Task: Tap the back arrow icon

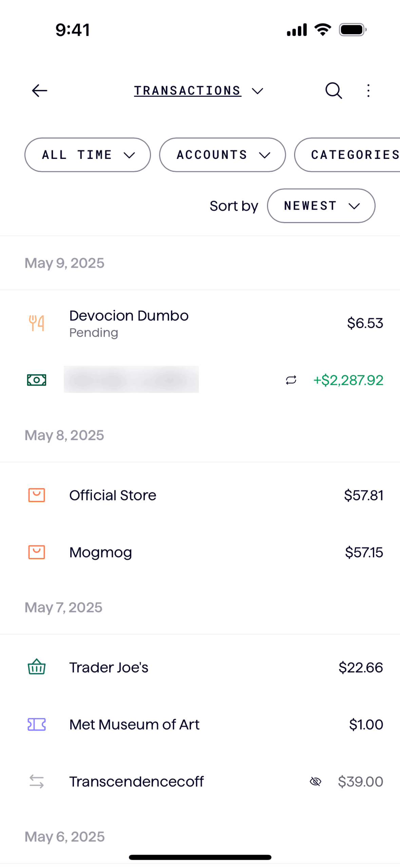Action: [39, 91]
